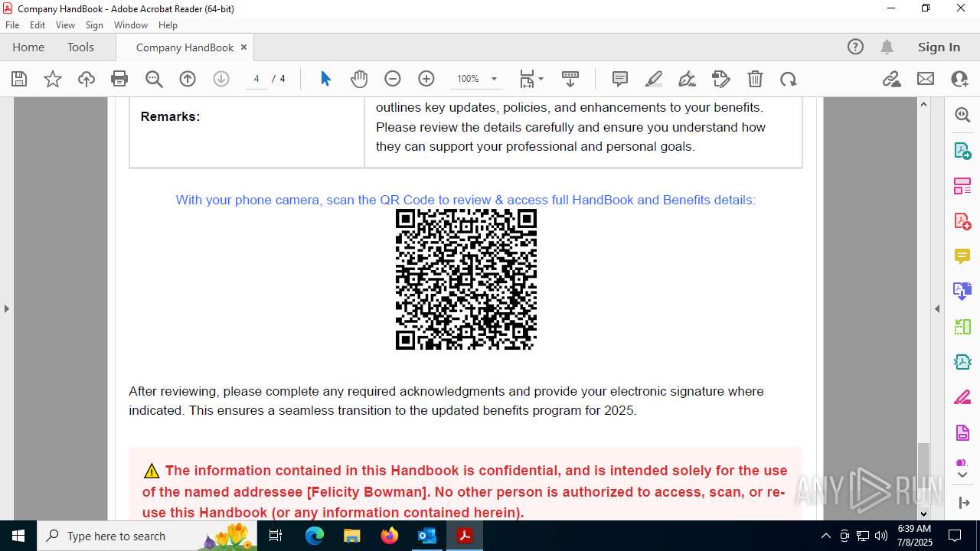Share the file with other people
This screenshot has width=980, height=551.
(959, 79)
